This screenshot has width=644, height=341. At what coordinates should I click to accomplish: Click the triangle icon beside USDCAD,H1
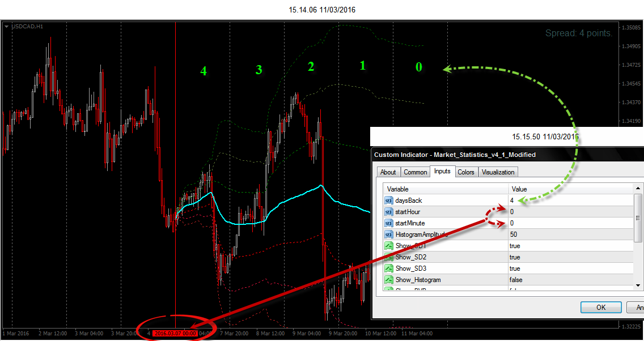coord(7,26)
